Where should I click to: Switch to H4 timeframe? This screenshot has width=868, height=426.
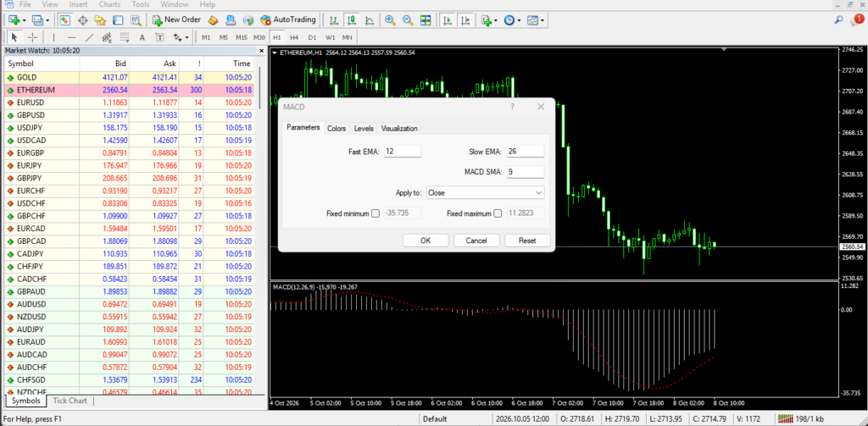coord(294,37)
